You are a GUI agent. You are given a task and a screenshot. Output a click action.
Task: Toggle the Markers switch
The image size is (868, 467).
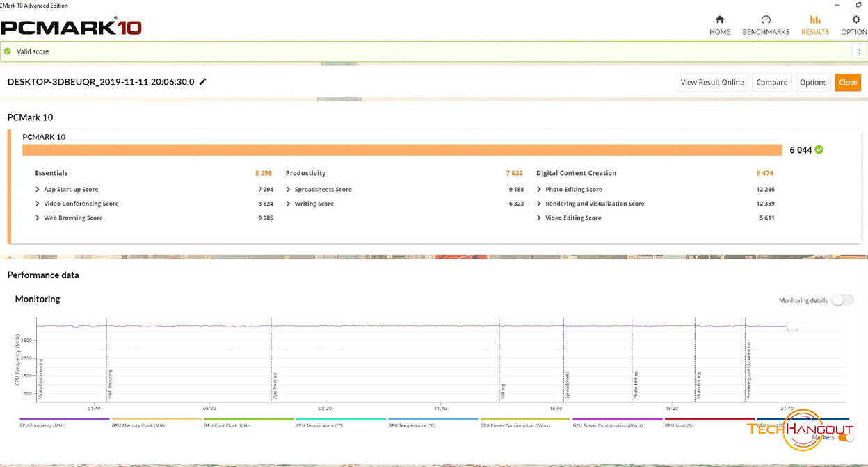[846, 437]
